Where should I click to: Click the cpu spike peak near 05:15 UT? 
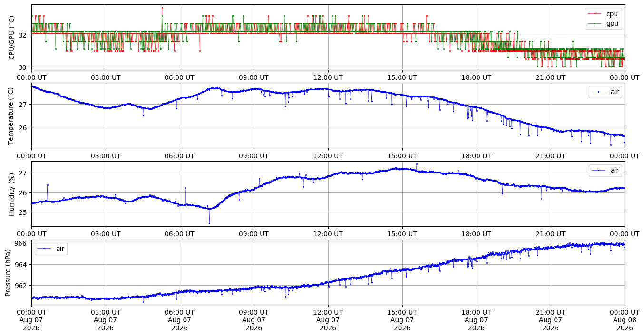pyautogui.click(x=162, y=8)
